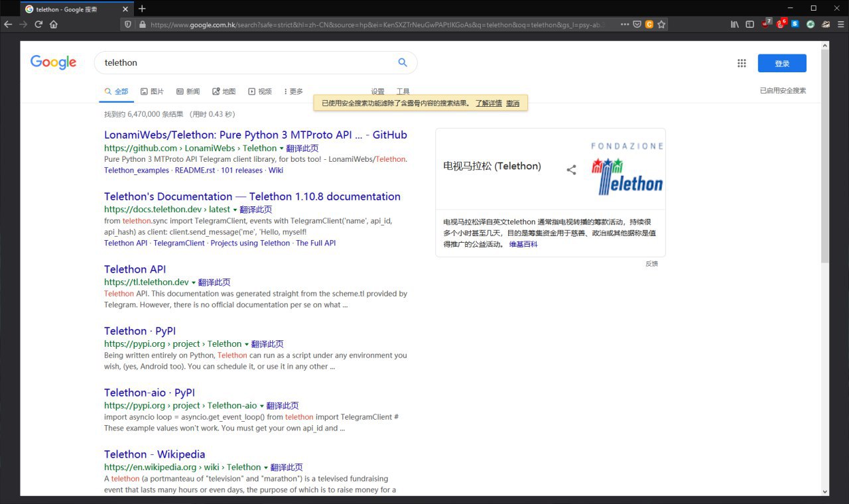The image size is (849, 504).
Task: Open the README.rst sitelink
Action: pos(195,170)
